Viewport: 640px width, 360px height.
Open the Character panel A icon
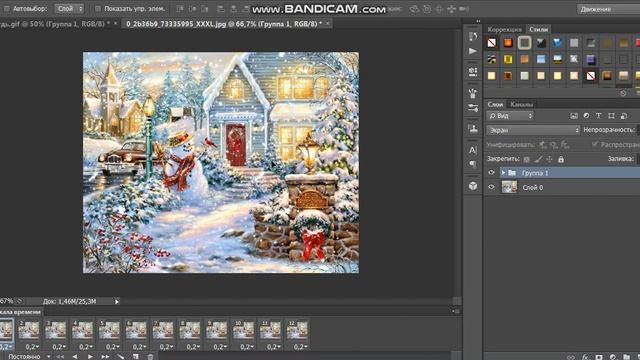click(x=473, y=150)
